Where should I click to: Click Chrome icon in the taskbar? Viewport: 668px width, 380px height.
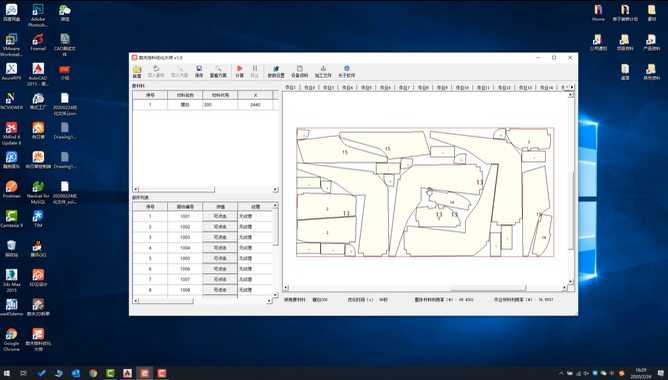click(93, 374)
